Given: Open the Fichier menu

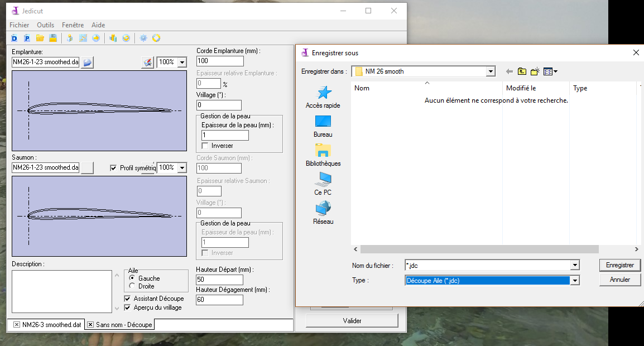Looking at the screenshot, I should 20,25.
